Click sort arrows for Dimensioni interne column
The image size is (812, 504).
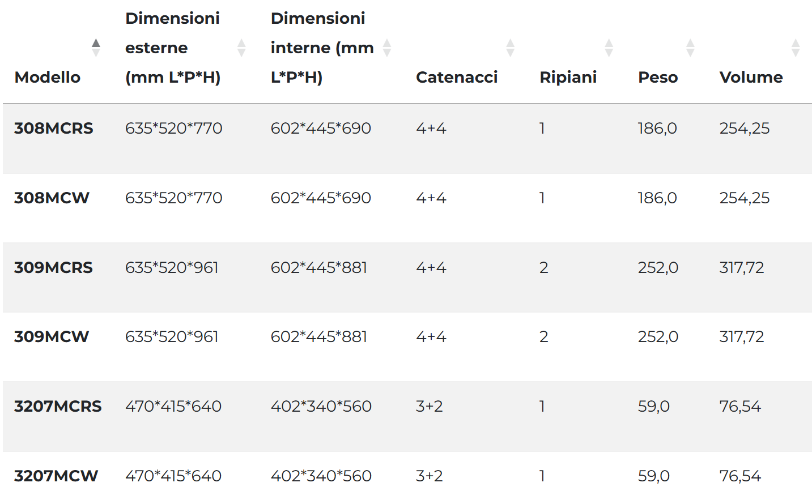[x=387, y=48]
